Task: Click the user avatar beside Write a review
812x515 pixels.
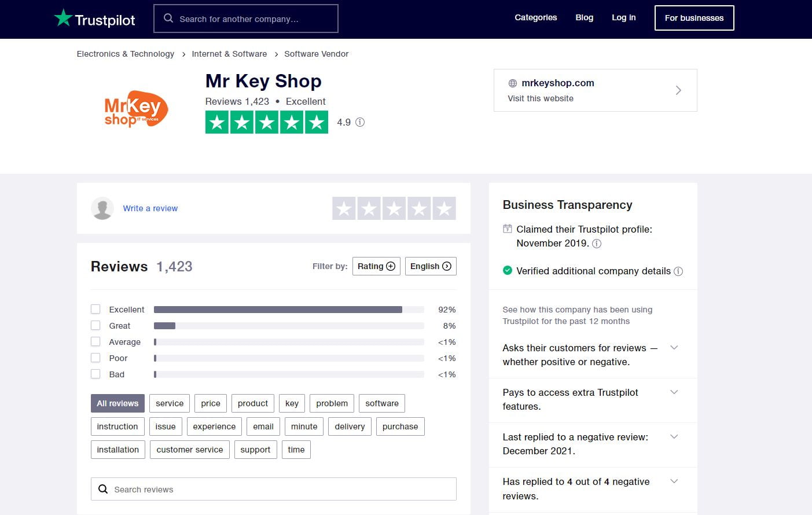Action: point(102,208)
